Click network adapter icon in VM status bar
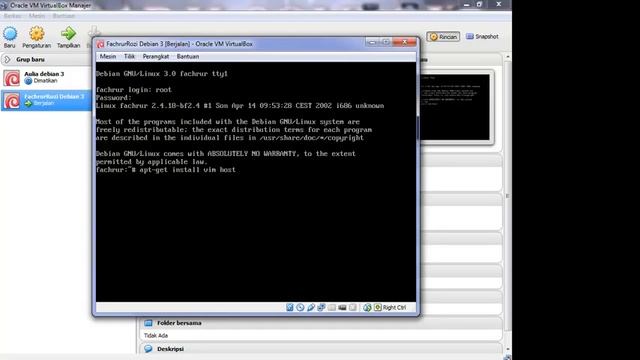Screen dimensions: 640x360 (x=321, y=307)
